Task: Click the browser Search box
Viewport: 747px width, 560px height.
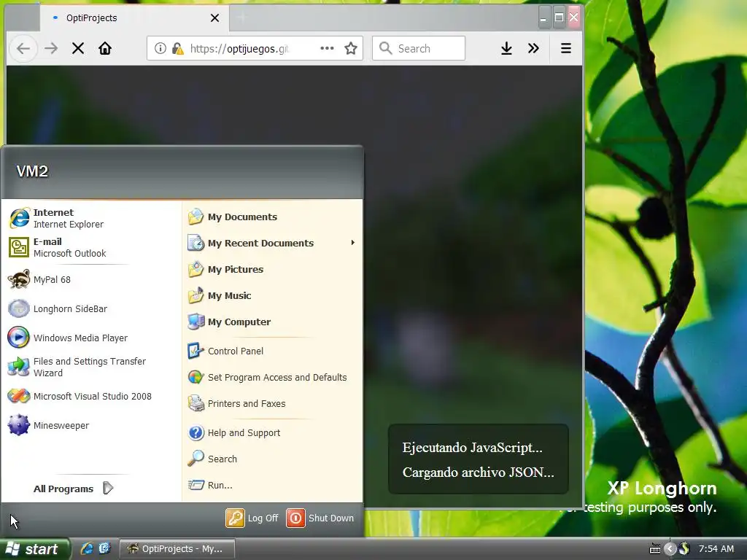Action: point(419,48)
